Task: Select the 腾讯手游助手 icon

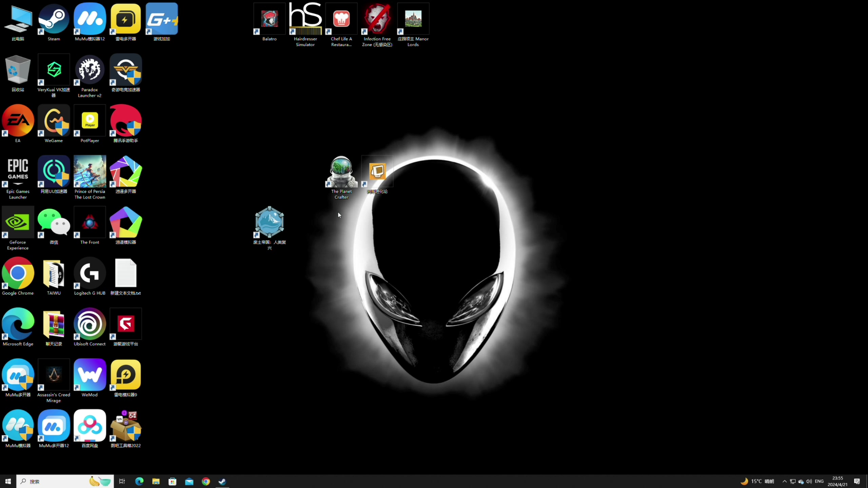Action: [x=125, y=124]
